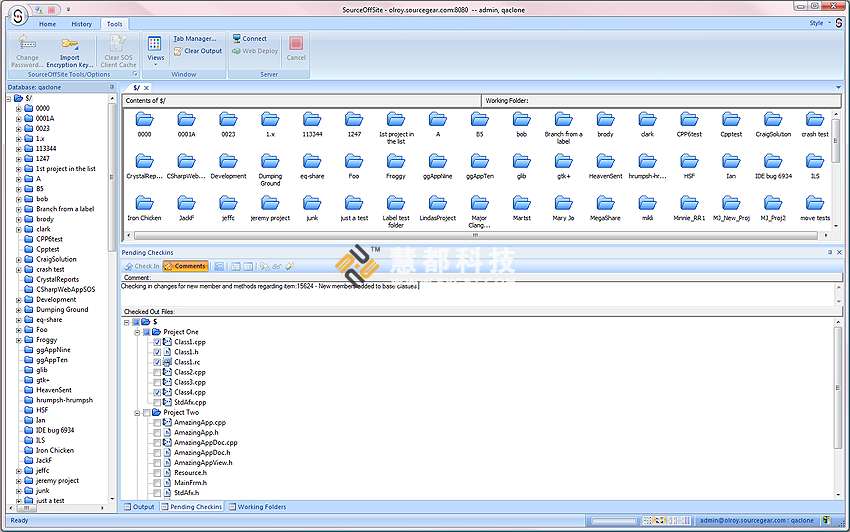The height and width of the screenshot is (532, 850).
Task: Select Pending Checkins bottom tab
Action: [192, 507]
